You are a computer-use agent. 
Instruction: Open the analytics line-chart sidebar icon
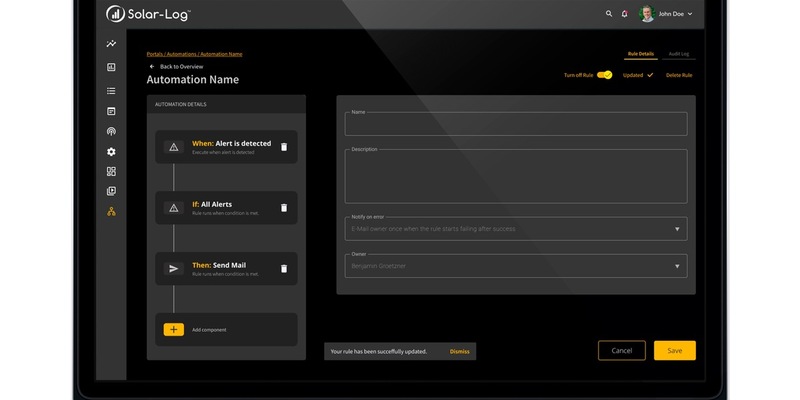[x=111, y=44]
